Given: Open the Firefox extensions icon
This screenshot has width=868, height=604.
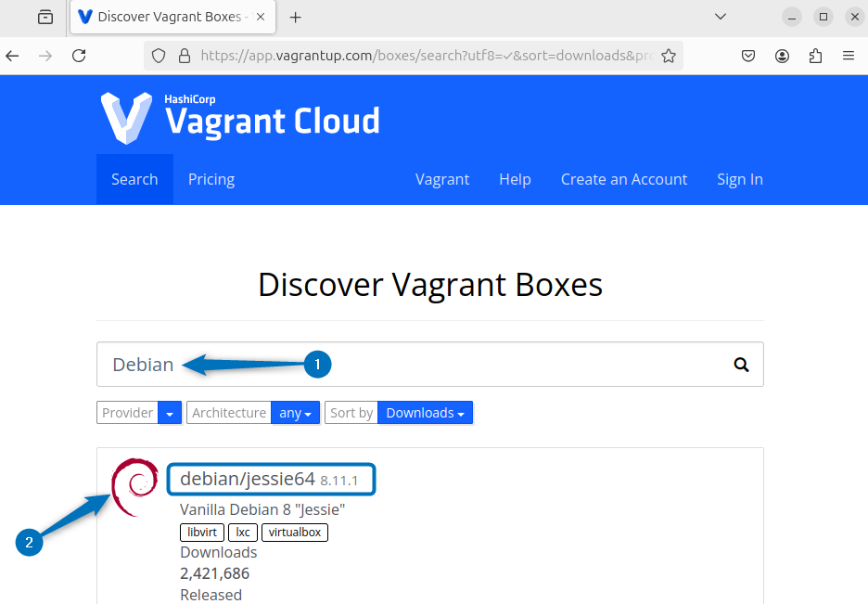Looking at the screenshot, I should [815, 56].
